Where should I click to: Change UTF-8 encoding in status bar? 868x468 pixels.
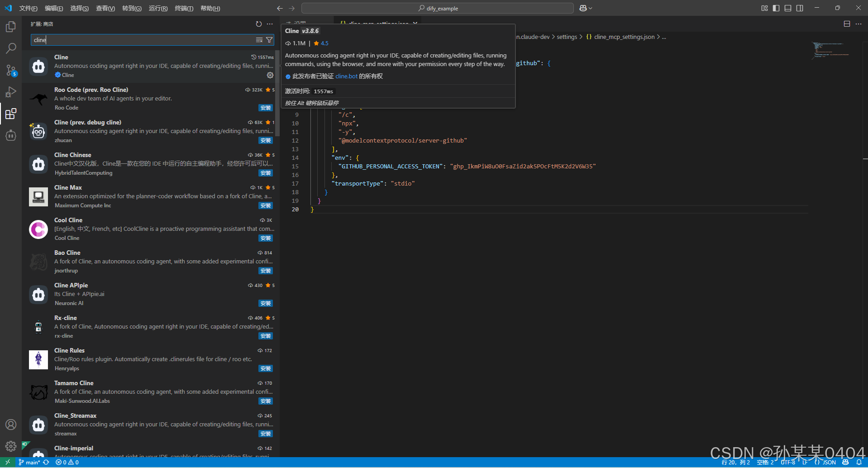(x=788, y=462)
